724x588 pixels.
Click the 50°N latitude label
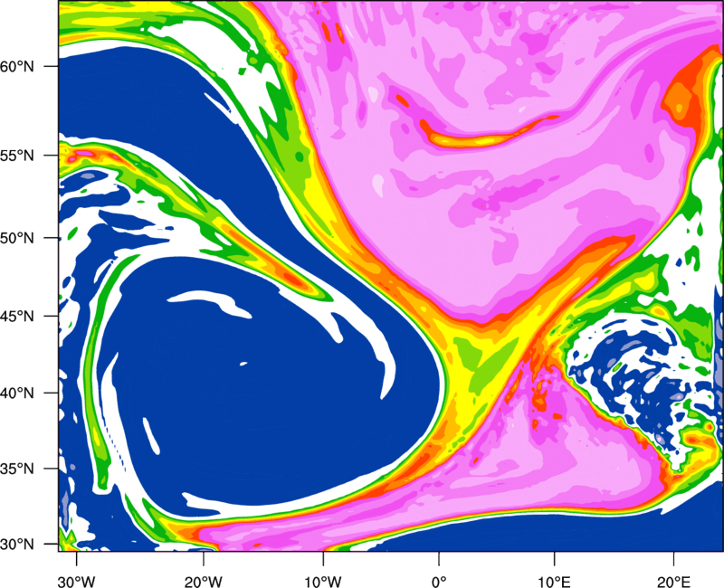tap(17, 238)
